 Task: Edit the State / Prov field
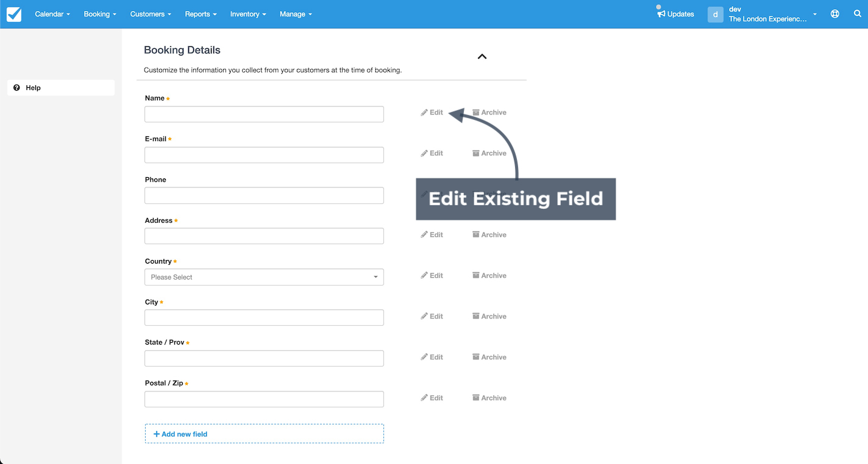[x=432, y=357]
